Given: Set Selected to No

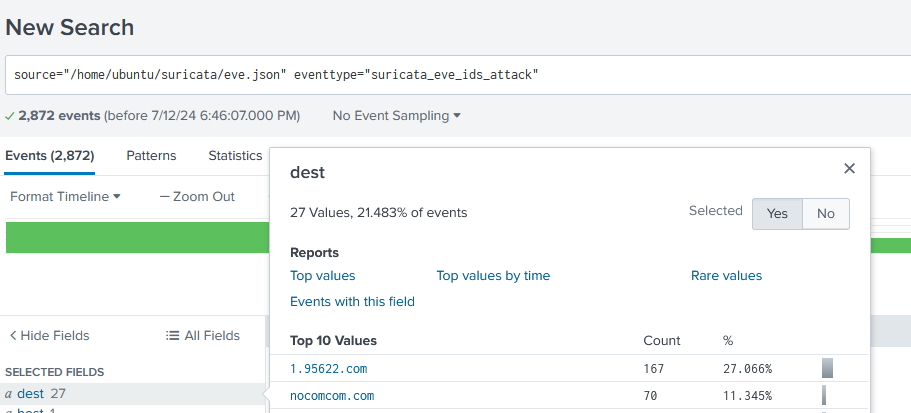Looking at the screenshot, I should tap(825, 213).
